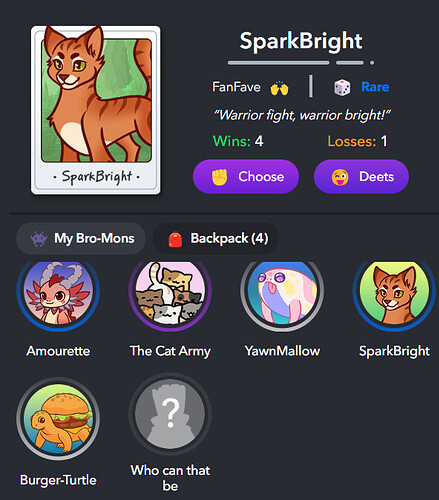439x500 pixels.
Task: Click the blue Rare rarity label
Action: coord(375,87)
